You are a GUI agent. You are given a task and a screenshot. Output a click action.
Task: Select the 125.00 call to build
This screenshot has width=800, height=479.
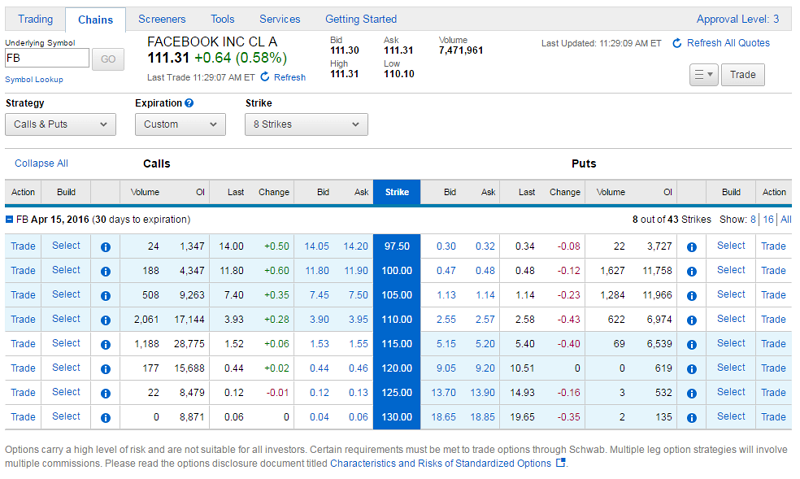tap(66, 392)
